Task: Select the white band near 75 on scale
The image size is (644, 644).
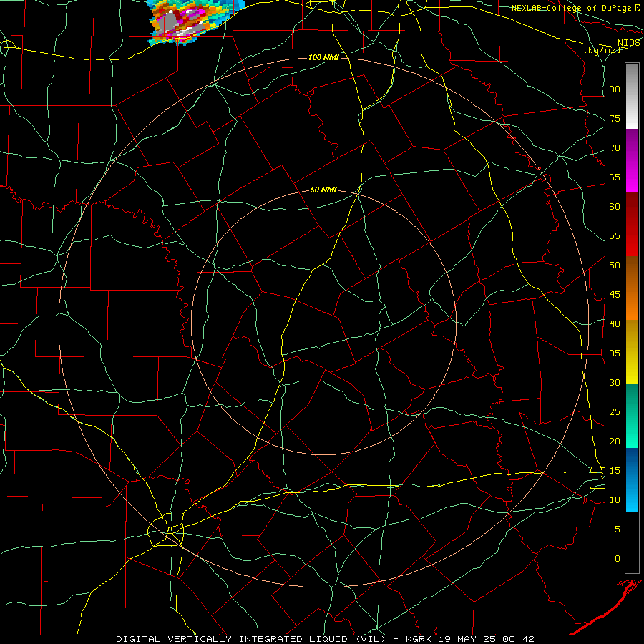Action: pos(632,119)
